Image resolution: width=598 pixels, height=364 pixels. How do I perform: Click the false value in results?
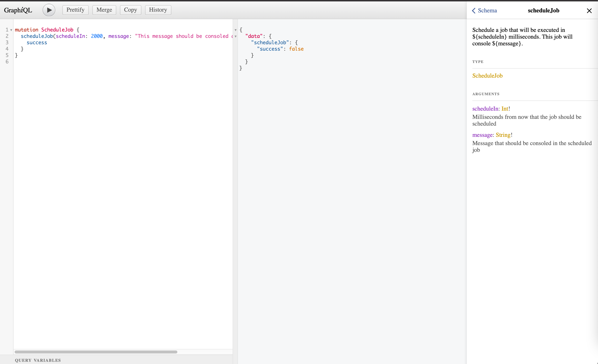click(x=296, y=49)
